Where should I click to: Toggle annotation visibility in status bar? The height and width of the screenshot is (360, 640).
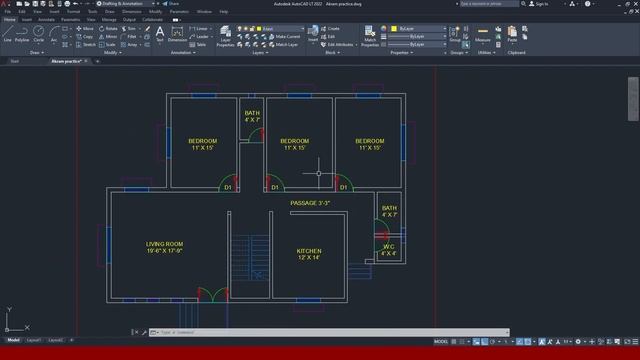[x=542, y=342]
